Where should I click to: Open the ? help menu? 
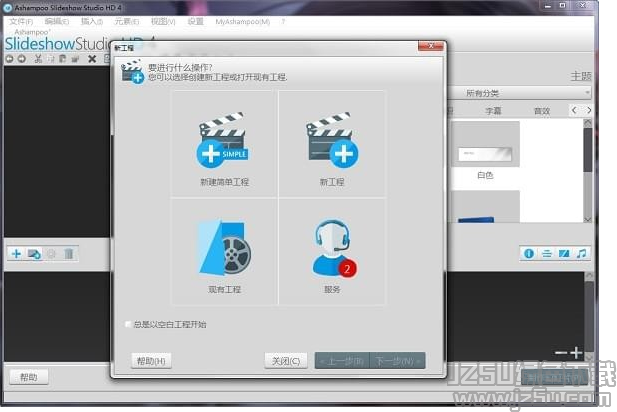[x=283, y=22]
